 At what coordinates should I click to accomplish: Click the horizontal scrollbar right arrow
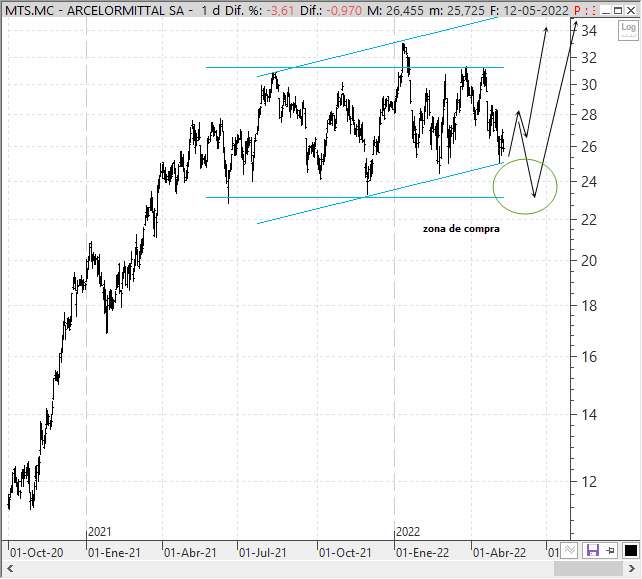click(631, 568)
